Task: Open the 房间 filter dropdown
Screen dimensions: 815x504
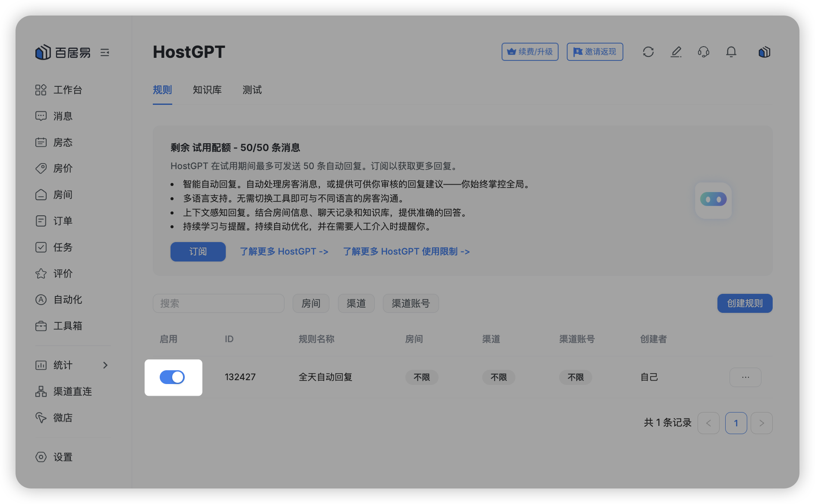Action: (311, 303)
